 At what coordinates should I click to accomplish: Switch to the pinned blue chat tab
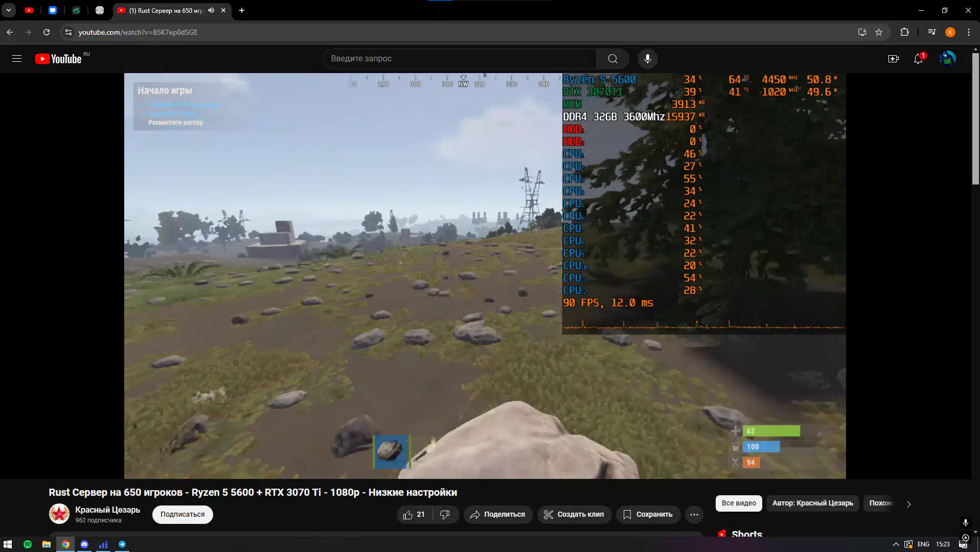(53, 10)
